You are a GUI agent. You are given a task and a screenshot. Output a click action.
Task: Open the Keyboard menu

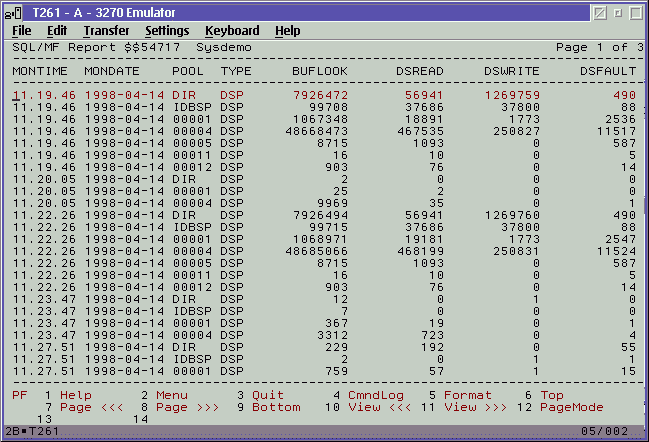click(x=232, y=31)
